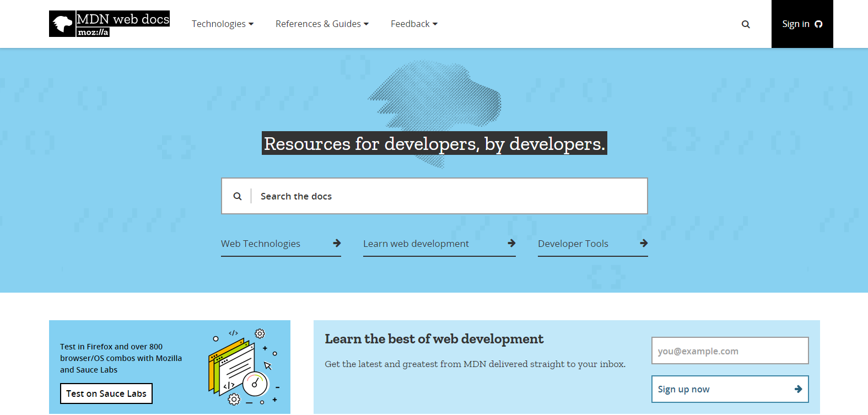868x415 pixels.
Task: Open the Feedback dropdown menu
Action: tap(414, 24)
